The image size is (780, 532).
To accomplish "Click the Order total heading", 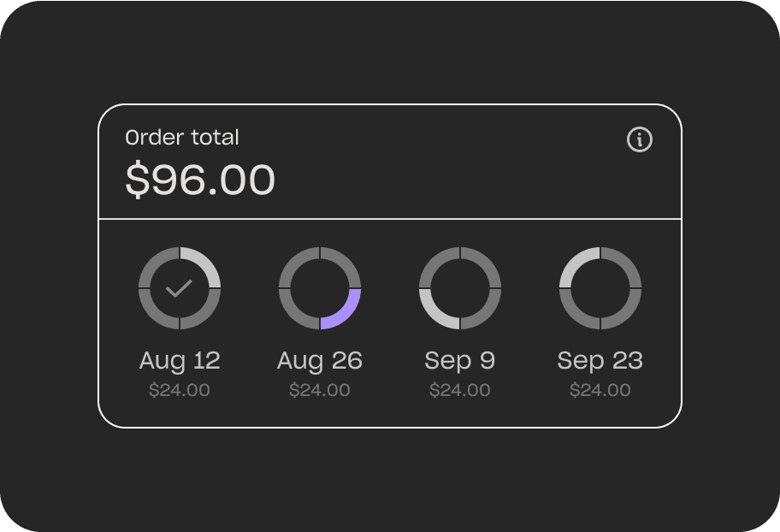I will click(x=182, y=138).
